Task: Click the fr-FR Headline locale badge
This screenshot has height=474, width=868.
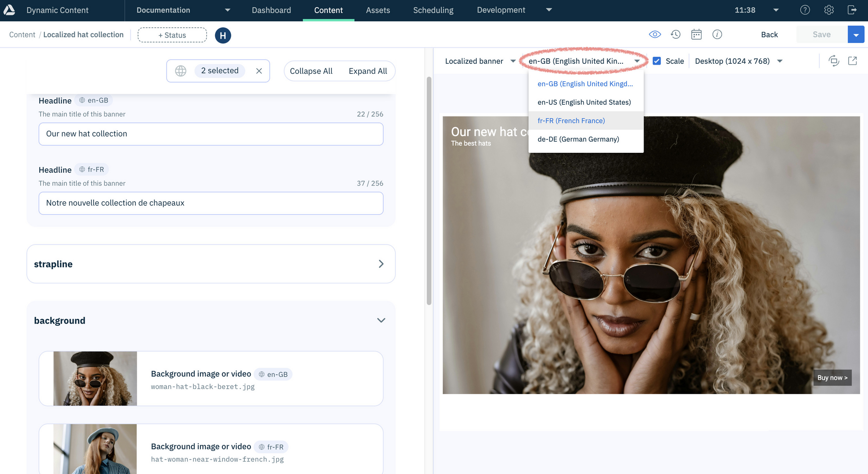Action: click(91, 169)
